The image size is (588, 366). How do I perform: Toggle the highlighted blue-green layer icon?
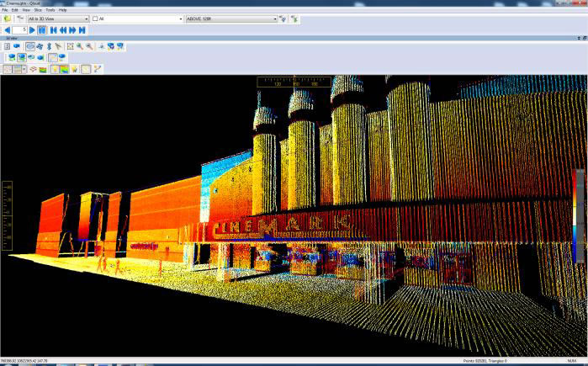tap(22, 57)
